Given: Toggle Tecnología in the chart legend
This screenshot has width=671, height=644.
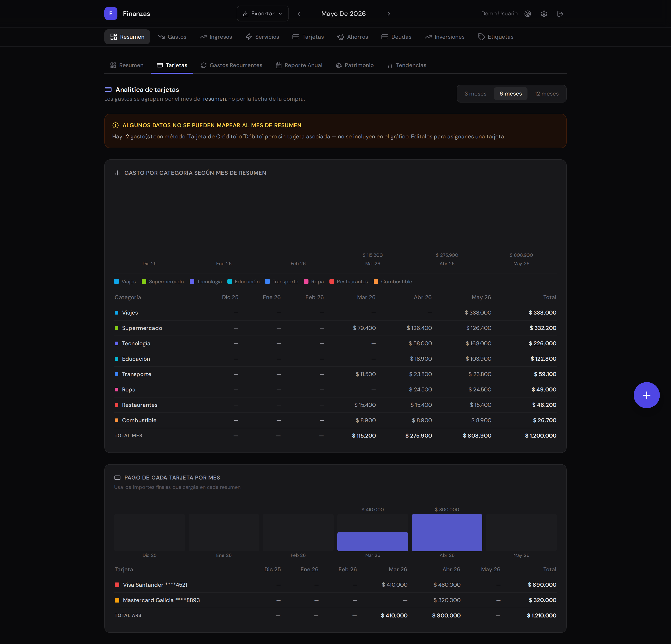Looking at the screenshot, I should [x=206, y=282].
